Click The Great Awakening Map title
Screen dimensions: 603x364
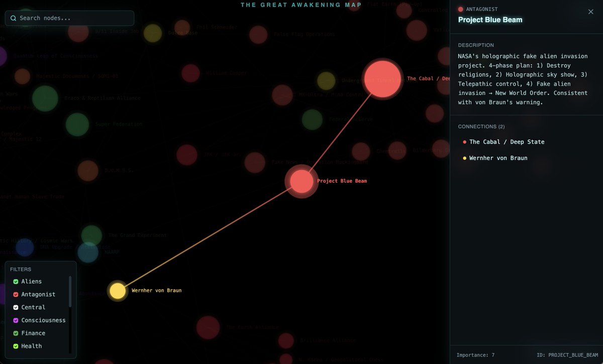pyautogui.click(x=301, y=5)
